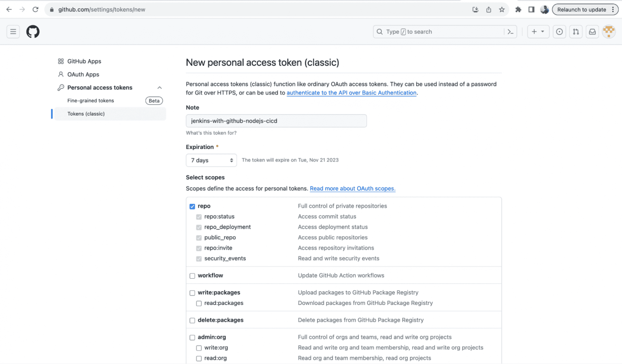Open the notifications inbox icon

pyautogui.click(x=592, y=32)
